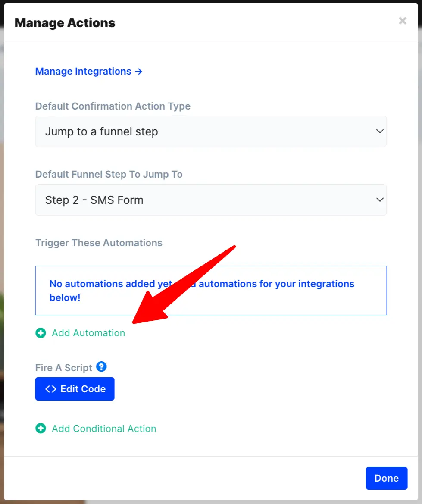Click the plus icon beside Add Automation
Viewport: 422px width, 504px height.
41,333
